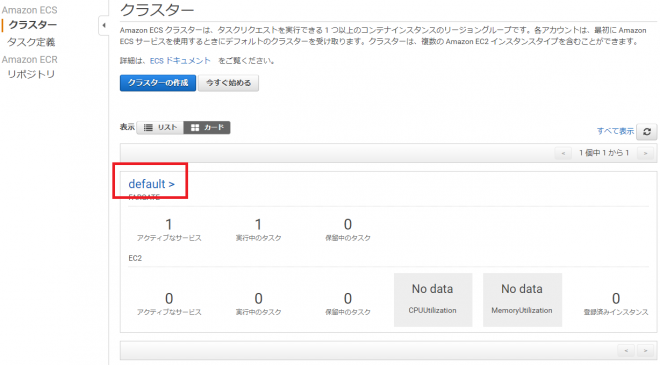Open the default cluster link

152,184
